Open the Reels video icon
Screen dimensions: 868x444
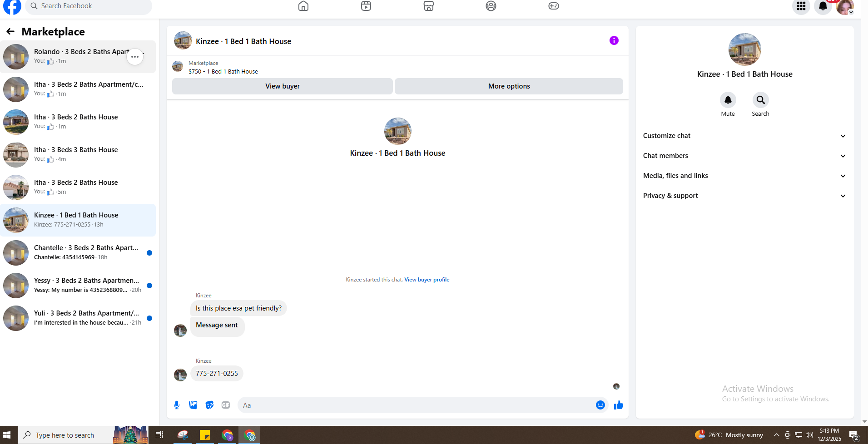[x=366, y=6]
